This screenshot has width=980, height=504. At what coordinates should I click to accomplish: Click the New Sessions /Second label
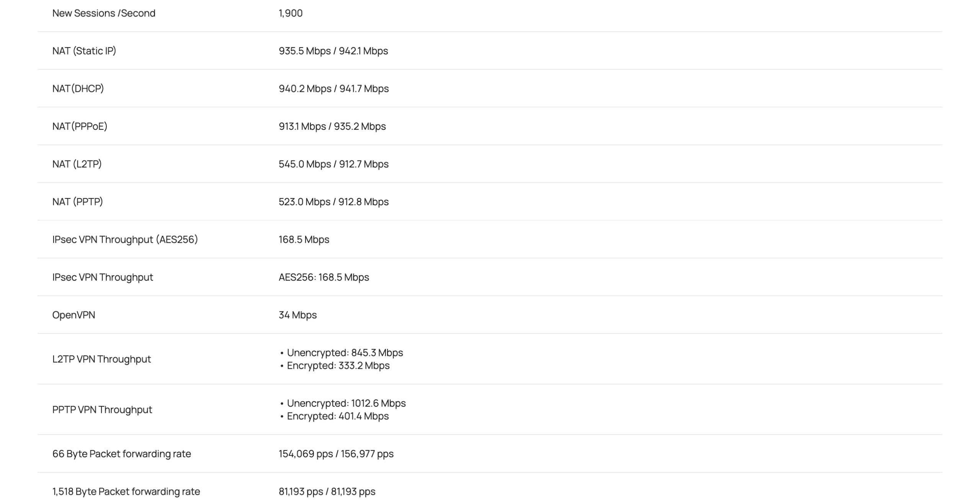pyautogui.click(x=104, y=13)
